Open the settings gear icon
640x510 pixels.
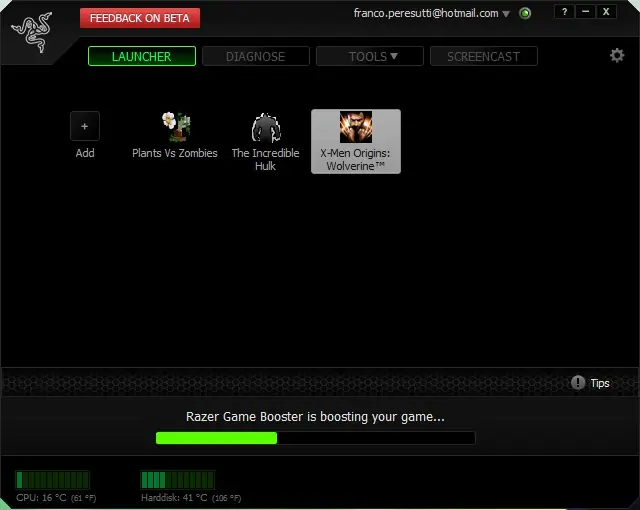pyautogui.click(x=617, y=55)
